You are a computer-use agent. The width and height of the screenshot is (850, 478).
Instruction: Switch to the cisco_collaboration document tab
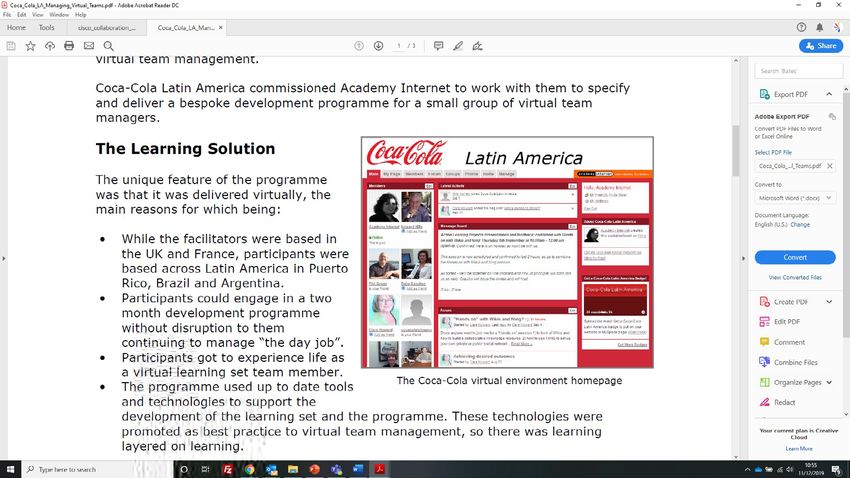click(x=107, y=28)
